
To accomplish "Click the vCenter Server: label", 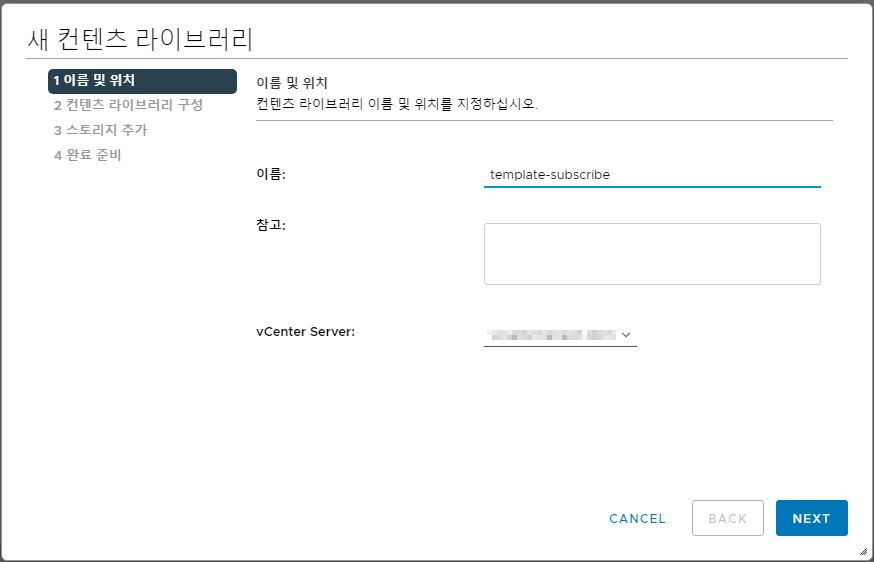I will [x=305, y=332].
